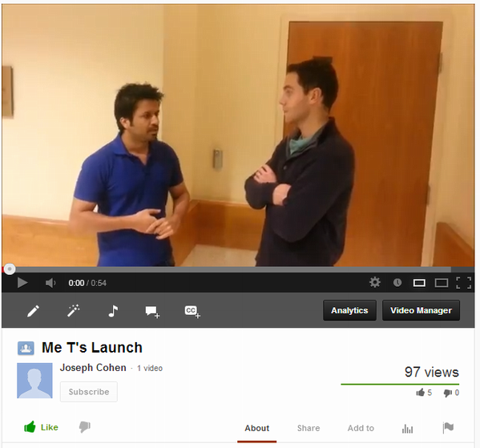Image resolution: width=480 pixels, height=448 pixels.
Task: Open Joseph Cohen's channel avatar
Action: pyautogui.click(x=34, y=381)
